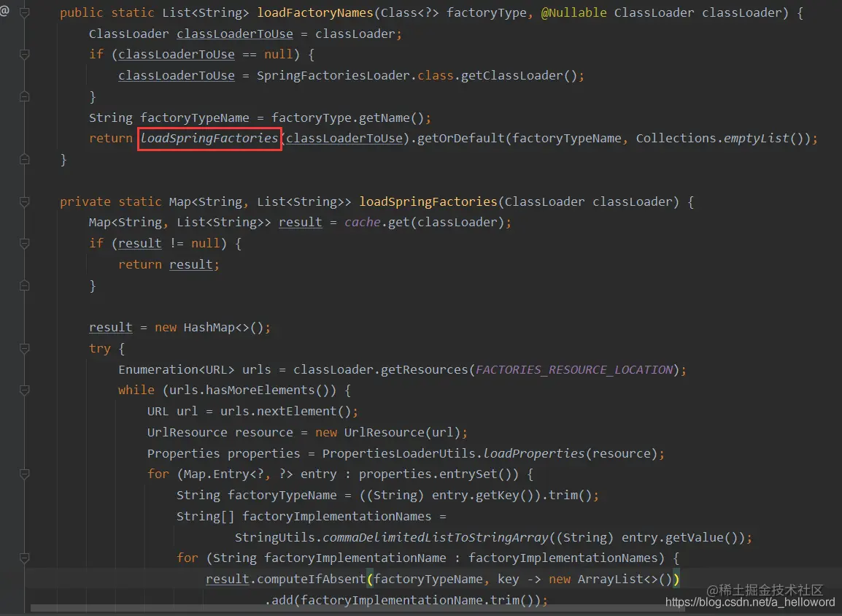Collapse the for Map.Entry loop
Screen dimensions: 842x616
tap(25, 474)
